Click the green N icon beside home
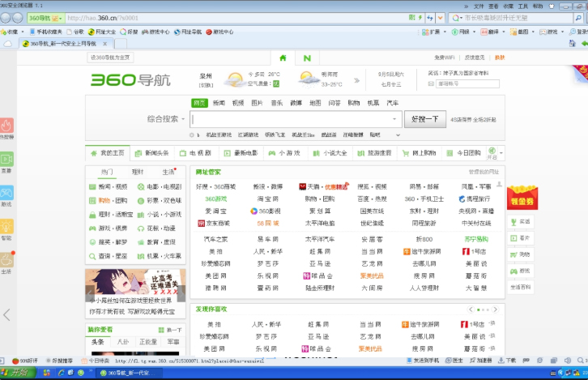This screenshot has height=380, width=588. (307, 58)
